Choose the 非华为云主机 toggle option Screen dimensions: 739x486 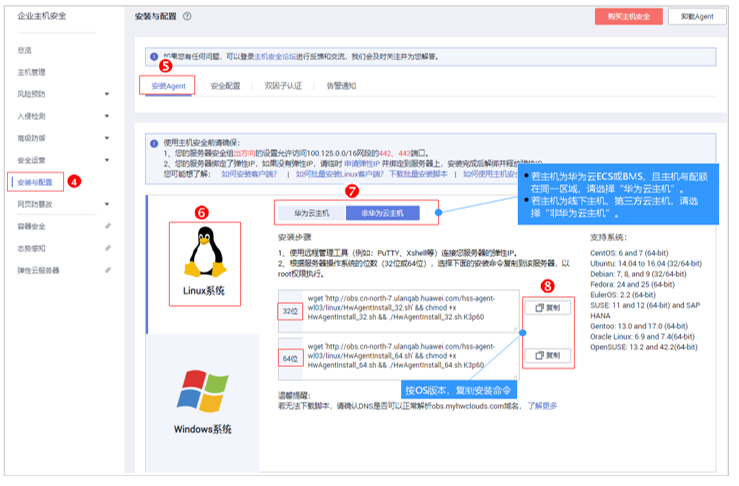[382, 214]
